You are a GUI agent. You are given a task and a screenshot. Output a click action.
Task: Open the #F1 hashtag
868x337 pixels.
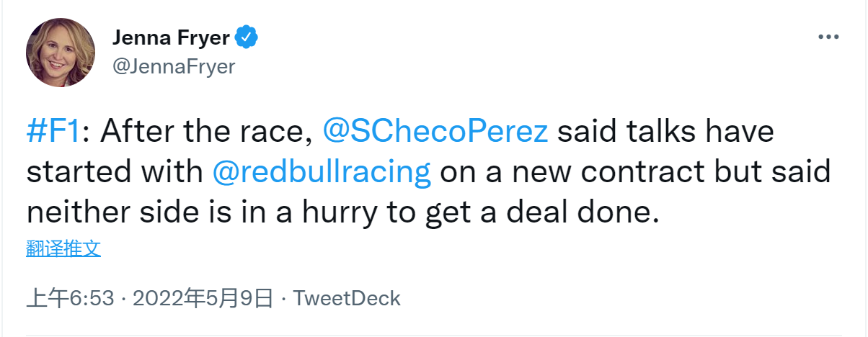(53, 132)
